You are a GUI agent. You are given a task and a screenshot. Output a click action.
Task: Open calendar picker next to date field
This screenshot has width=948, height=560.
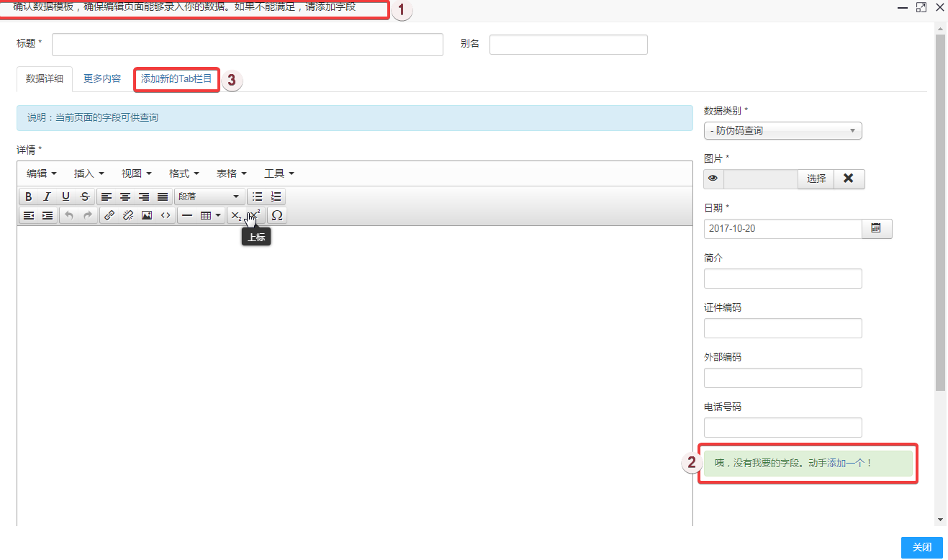coord(877,228)
